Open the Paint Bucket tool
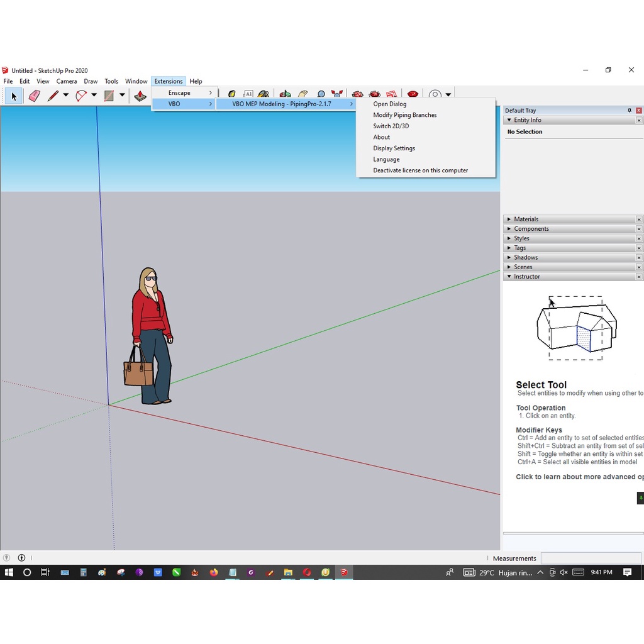The image size is (644, 644). 140,96
